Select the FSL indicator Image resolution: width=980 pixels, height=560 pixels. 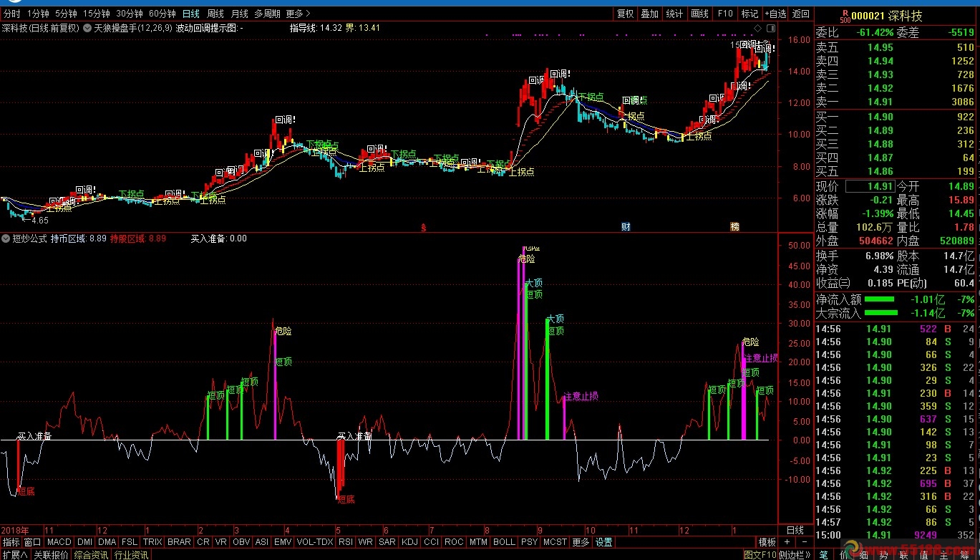tap(130, 542)
